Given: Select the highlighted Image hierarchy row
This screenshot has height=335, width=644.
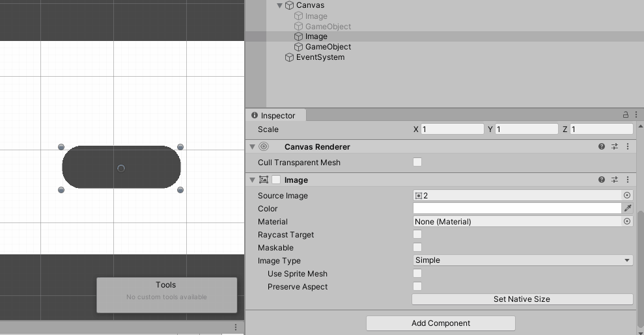Looking at the screenshot, I should [x=444, y=36].
